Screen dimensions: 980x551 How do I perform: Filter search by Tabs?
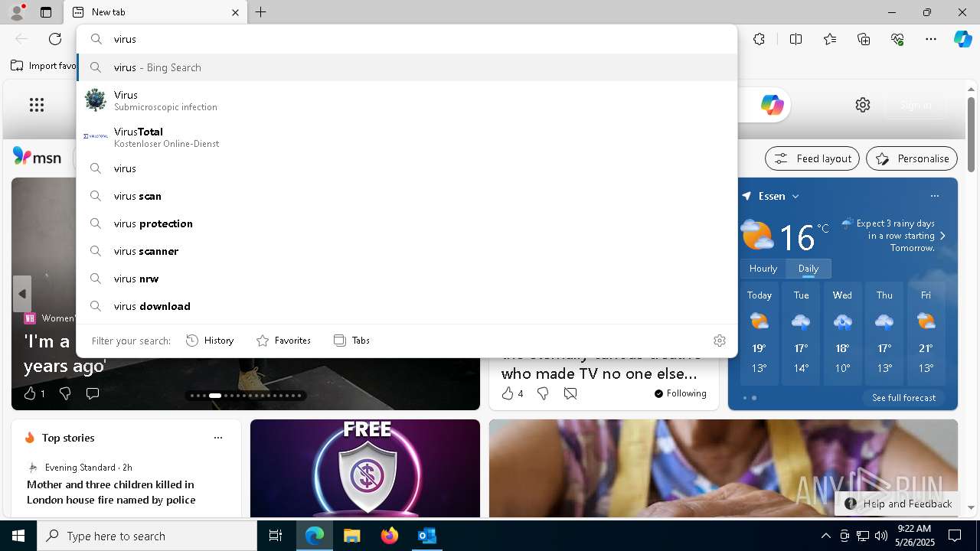(x=351, y=341)
